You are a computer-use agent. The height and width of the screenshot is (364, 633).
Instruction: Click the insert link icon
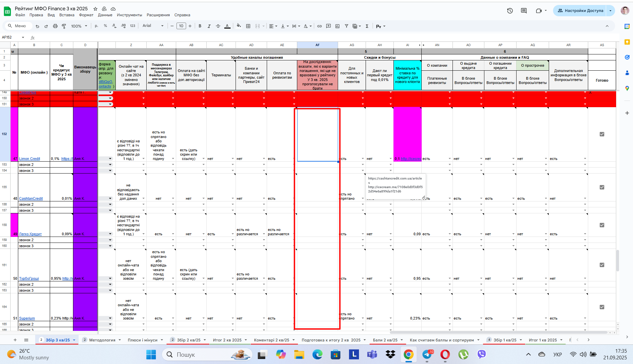tap(319, 26)
